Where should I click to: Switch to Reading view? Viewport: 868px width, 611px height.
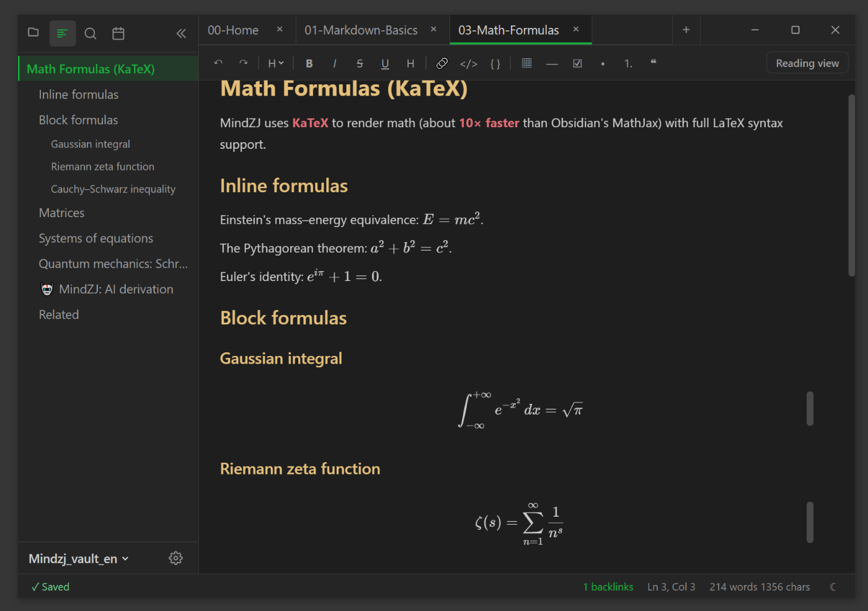[x=807, y=63]
